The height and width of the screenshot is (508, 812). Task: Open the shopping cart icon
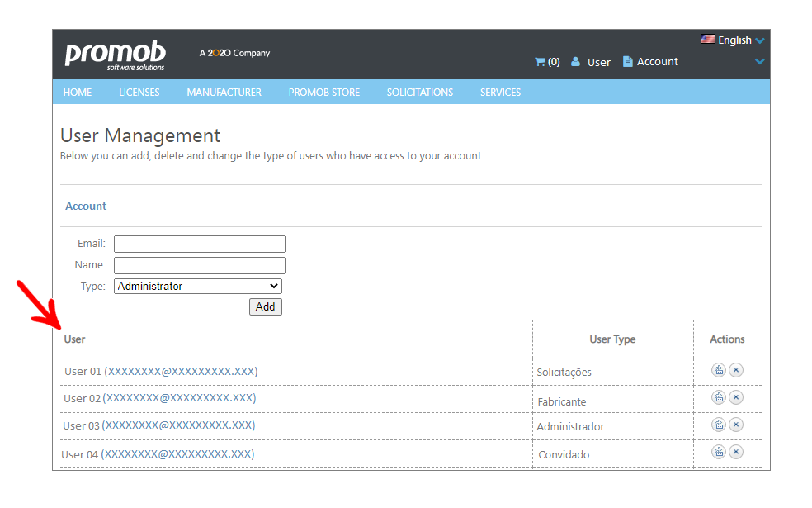coord(540,62)
